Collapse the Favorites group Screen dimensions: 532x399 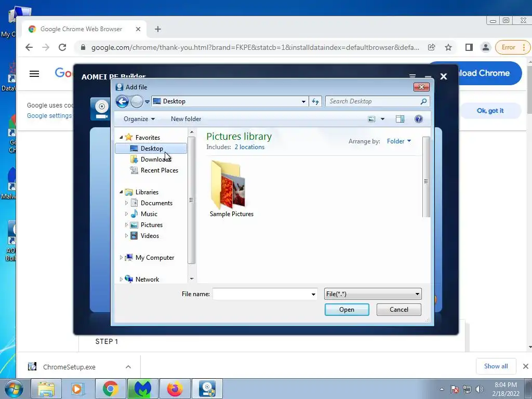pyautogui.click(x=121, y=137)
